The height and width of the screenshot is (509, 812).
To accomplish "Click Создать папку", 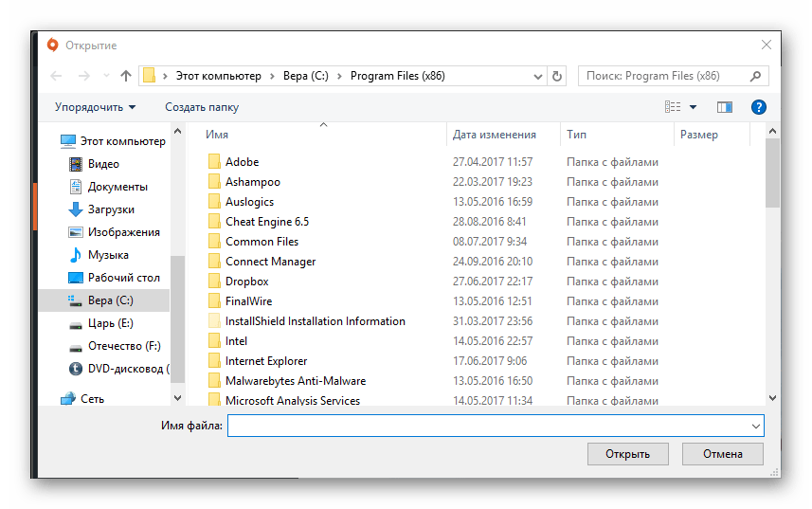I will (202, 107).
